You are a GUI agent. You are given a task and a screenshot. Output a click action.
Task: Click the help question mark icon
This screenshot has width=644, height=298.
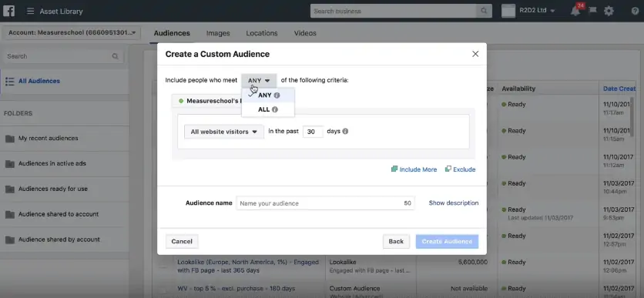635,11
